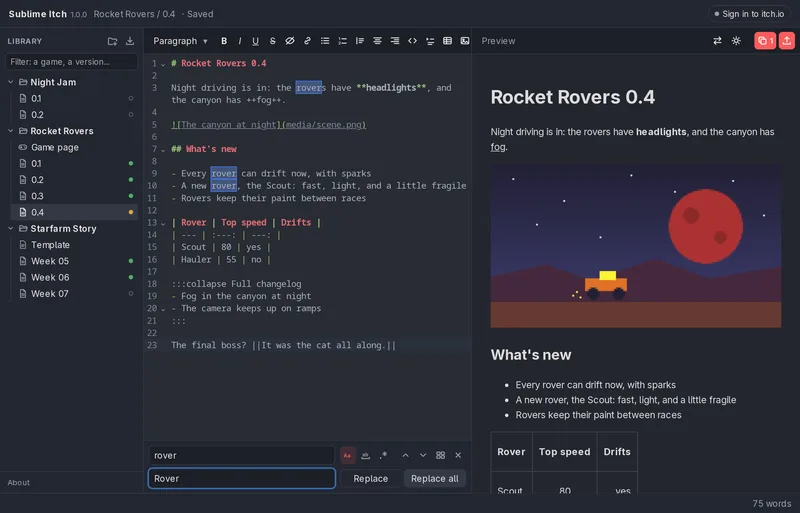Screen dimensions: 800x513
Task: Open version 0.1 under Night Jam
Action: 74,99
